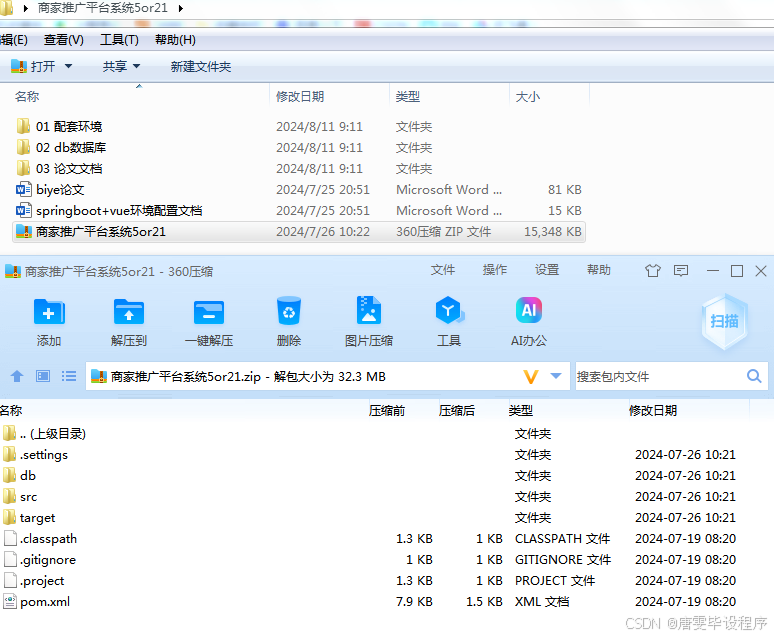Viewport: 774px width, 637px height.
Task: Sort archive list by 类型 column
Action: click(521, 410)
